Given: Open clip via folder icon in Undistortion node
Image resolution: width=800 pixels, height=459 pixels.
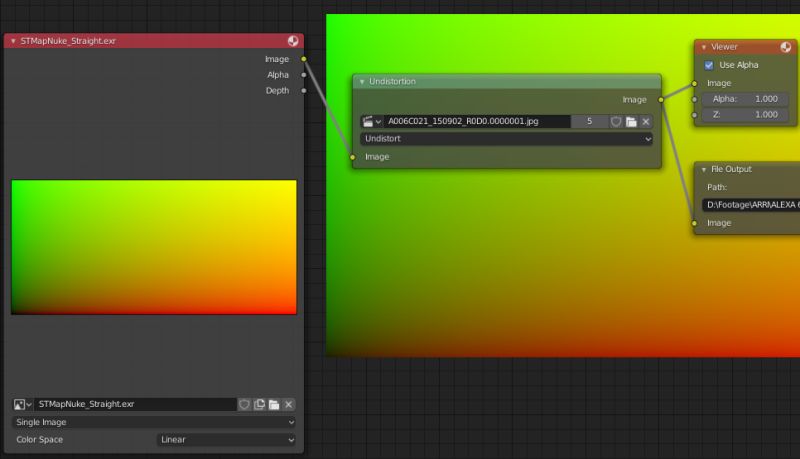Looking at the screenshot, I should (x=631, y=121).
